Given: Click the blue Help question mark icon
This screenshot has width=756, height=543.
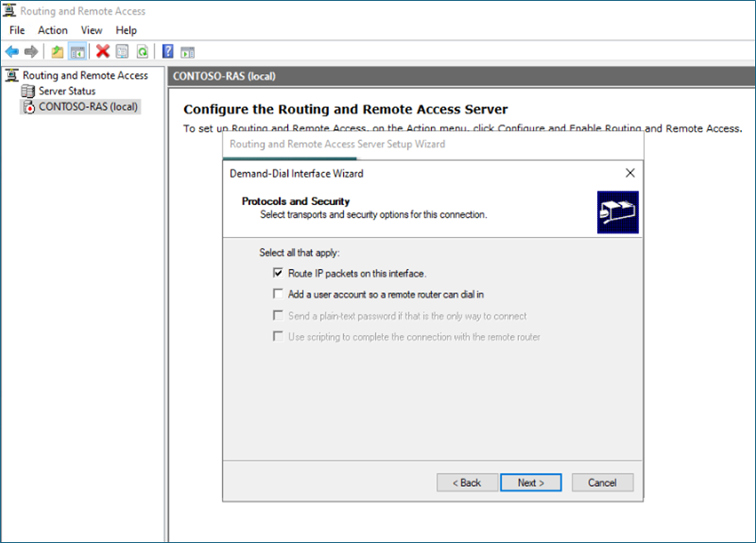Looking at the screenshot, I should click(168, 52).
